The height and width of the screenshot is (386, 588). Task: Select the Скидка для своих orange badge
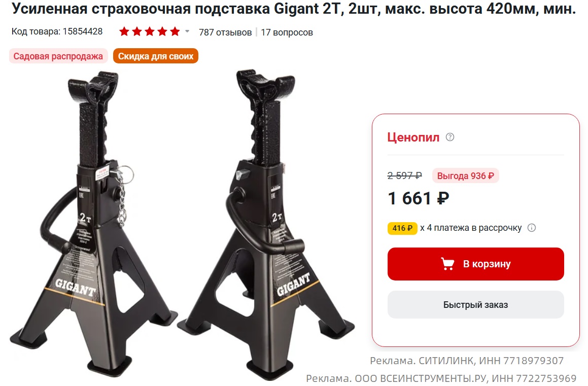pos(156,56)
